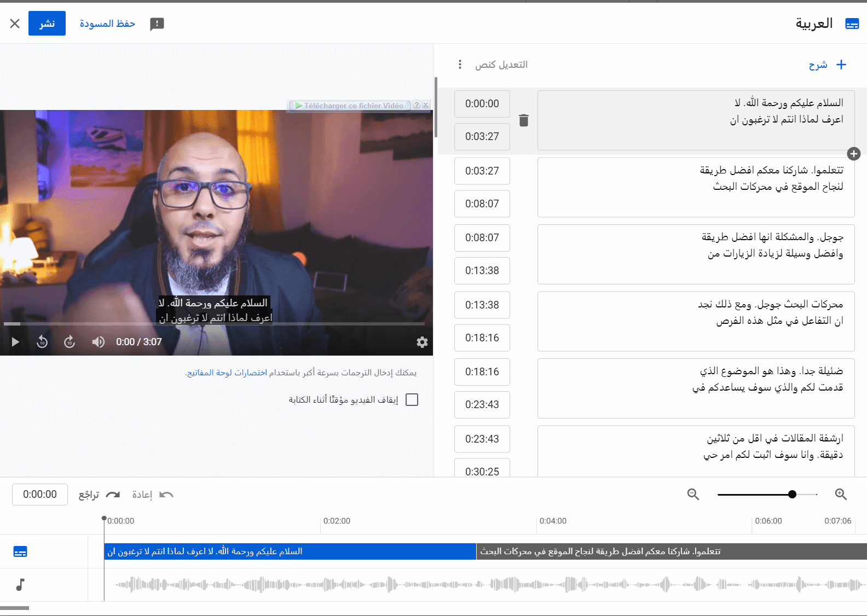867x616 pixels.
Task: Add a caption with the شرح plus button
Action: pyautogui.click(x=828, y=65)
